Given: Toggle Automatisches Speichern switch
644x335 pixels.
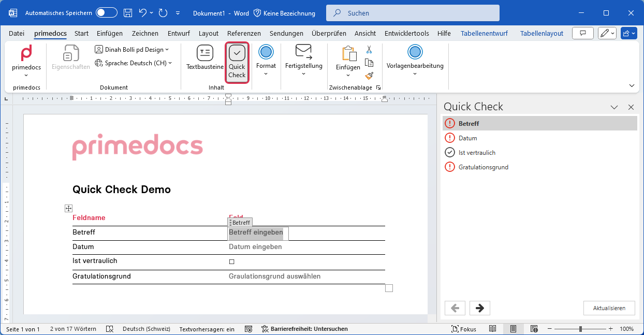Looking at the screenshot, I should click(x=107, y=13).
